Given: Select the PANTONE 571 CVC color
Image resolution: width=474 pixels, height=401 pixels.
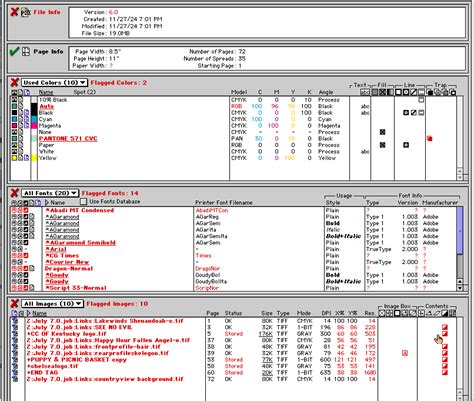Looking at the screenshot, I should coord(68,139).
